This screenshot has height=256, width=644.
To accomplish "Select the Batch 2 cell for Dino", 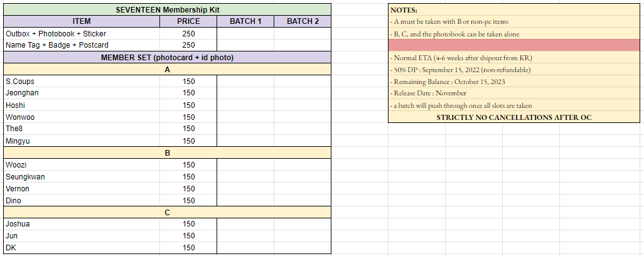I will 303,200.
